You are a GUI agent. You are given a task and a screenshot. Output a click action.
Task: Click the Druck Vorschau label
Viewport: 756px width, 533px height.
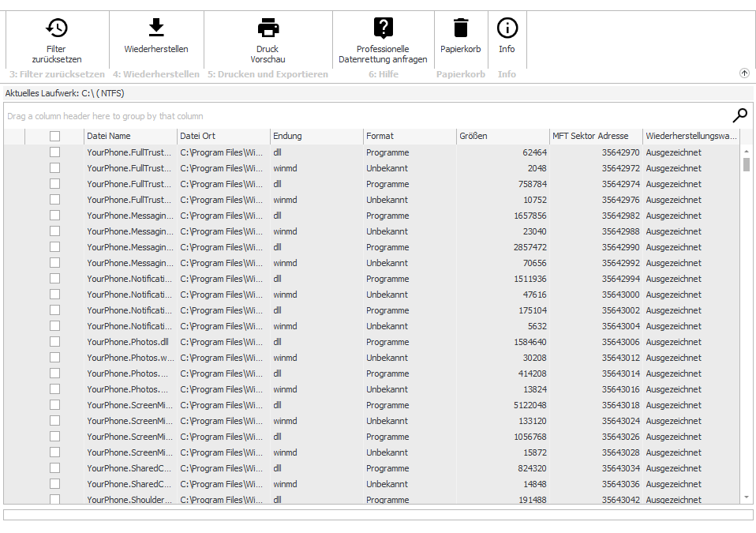(268, 54)
